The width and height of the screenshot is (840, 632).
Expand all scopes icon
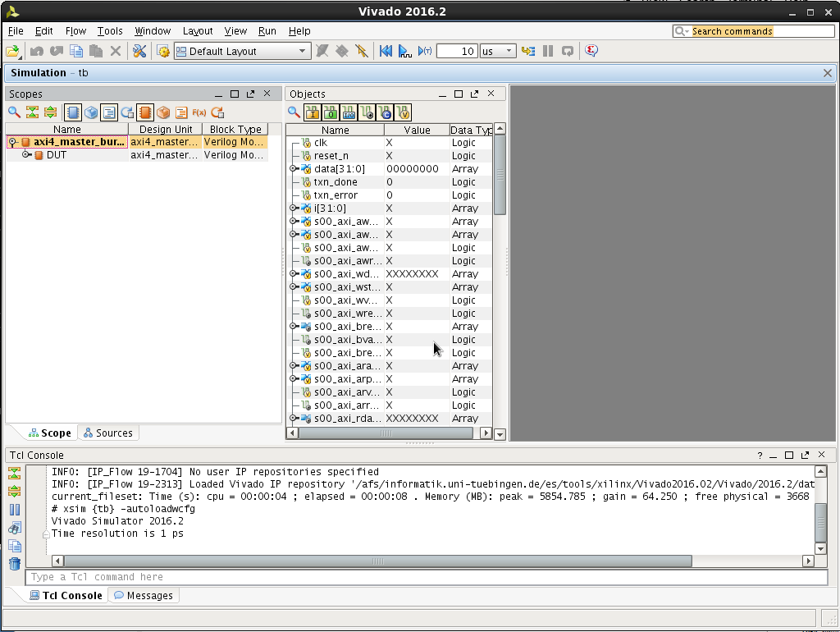click(50, 112)
